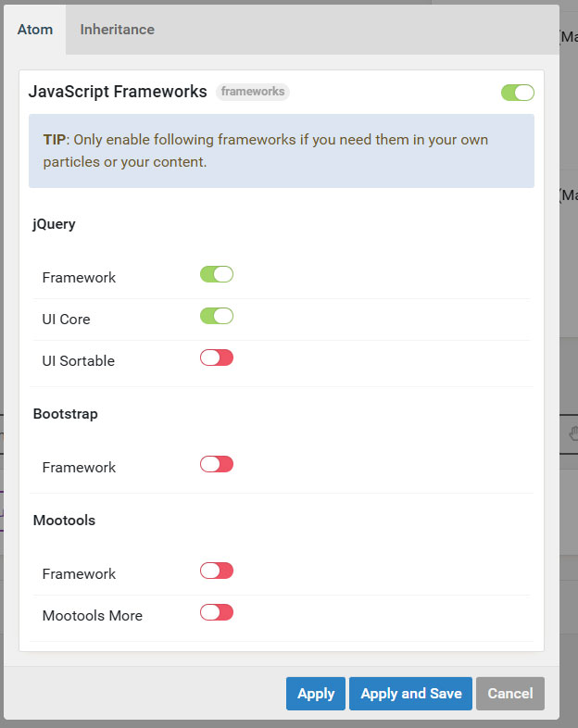Viewport: 578px width, 728px height.
Task: Click the gray 'frameworks' badge
Action: 253,92
